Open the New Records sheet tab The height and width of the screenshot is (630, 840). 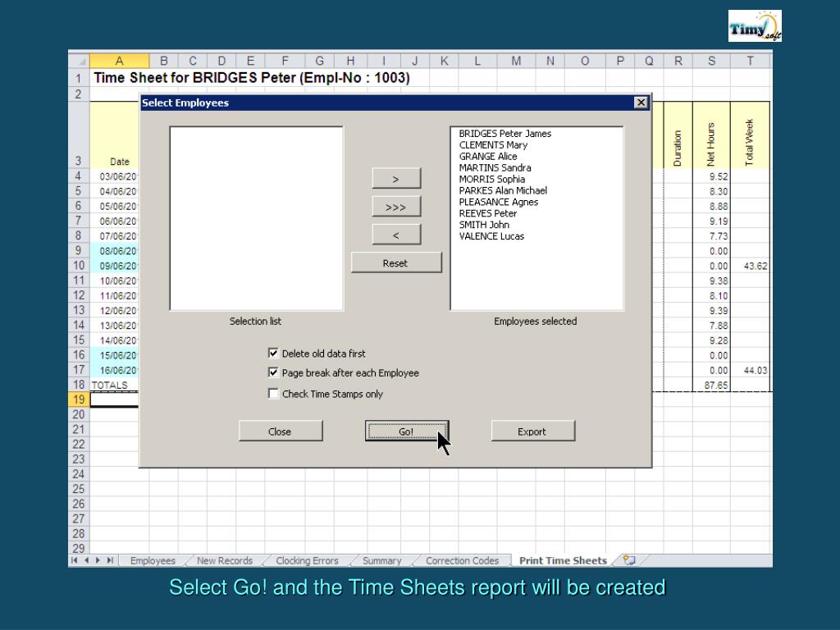click(x=225, y=560)
